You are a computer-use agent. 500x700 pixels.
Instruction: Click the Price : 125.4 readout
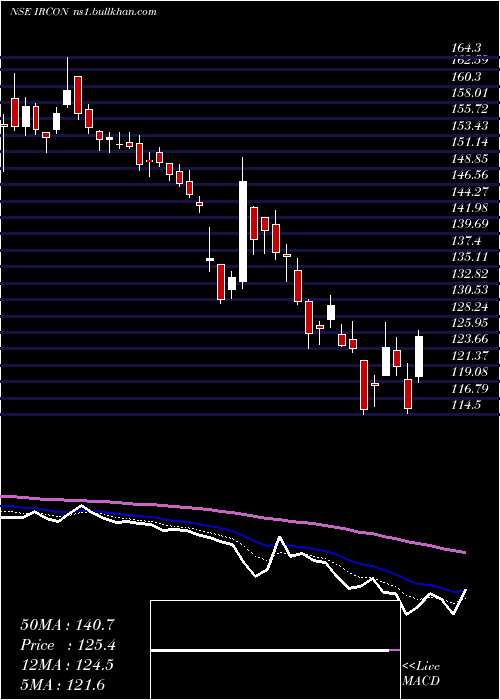68,645
